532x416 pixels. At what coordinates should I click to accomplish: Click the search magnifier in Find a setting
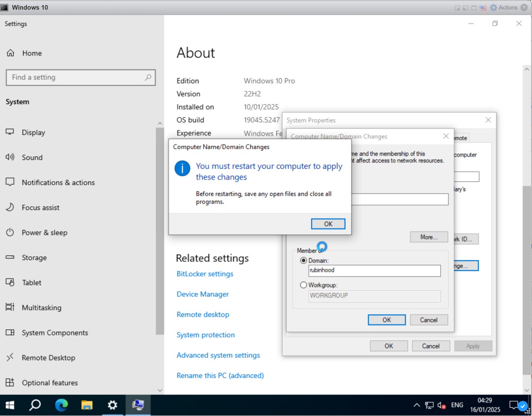148,77
